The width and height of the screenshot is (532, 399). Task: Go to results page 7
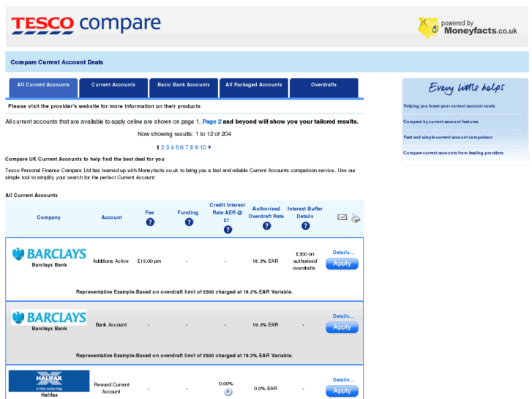pos(187,147)
